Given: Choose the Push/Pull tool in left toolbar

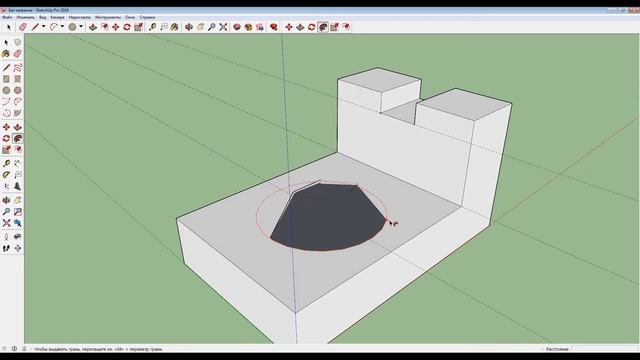Looking at the screenshot, I should (18, 127).
